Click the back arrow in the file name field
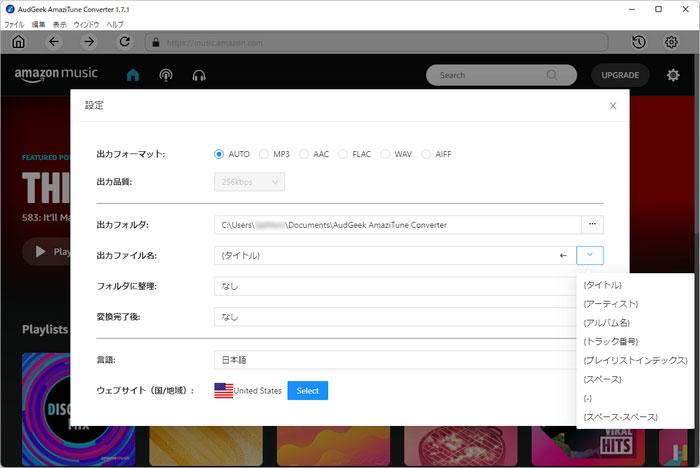The width and height of the screenshot is (700, 468). pos(563,255)
